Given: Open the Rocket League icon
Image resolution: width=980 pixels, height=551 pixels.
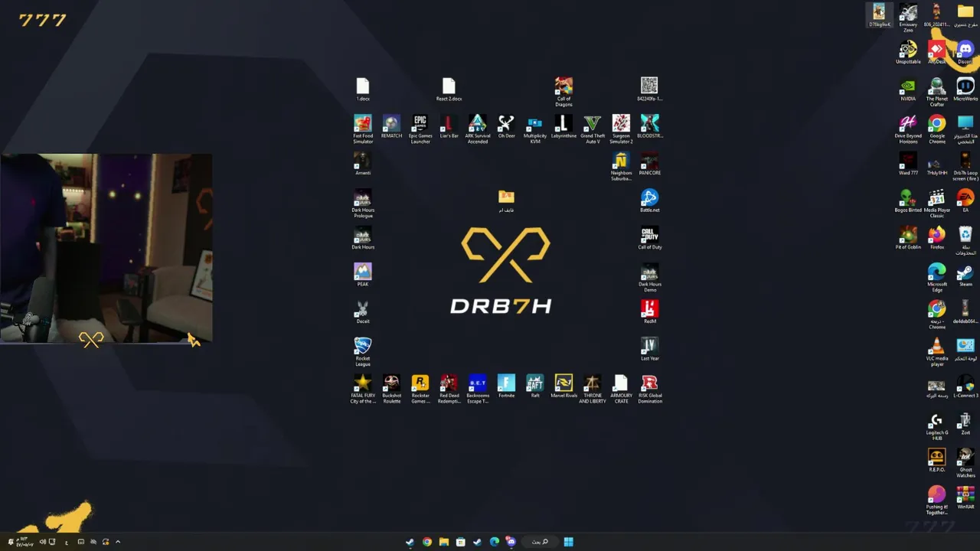Looking at the screenshot, I should click(x=363, y=352).
